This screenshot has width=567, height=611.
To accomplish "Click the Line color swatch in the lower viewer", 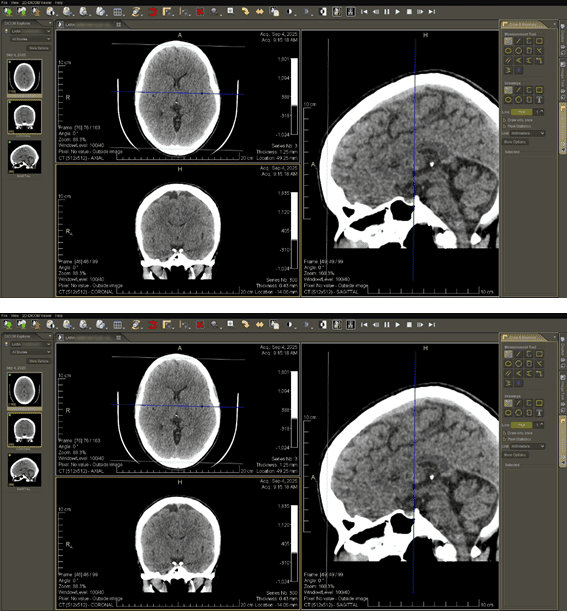I will [521, 425].
